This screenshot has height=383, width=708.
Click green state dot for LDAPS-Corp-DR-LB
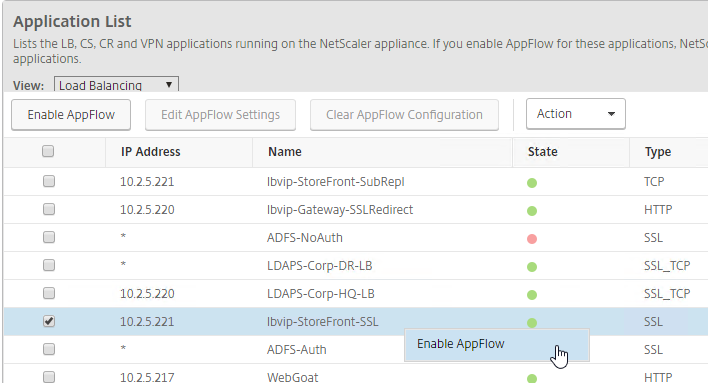point(532,267)
